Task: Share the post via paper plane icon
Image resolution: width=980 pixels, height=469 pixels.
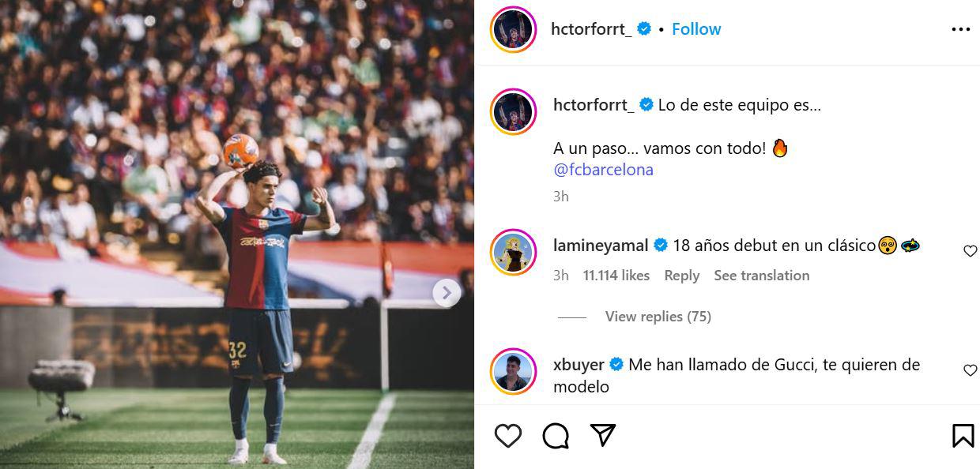Action: (603, 435)
